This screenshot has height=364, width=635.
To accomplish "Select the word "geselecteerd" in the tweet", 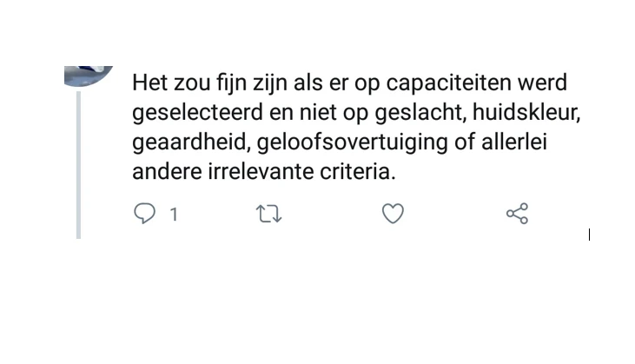I will tap(198, 113).
